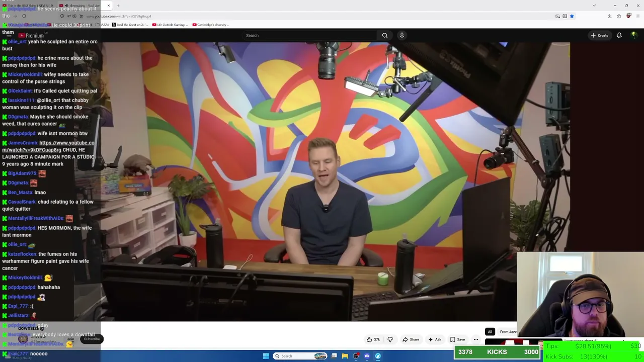This screenshot has width=644, height=362.
Task: Click the YouTube search magnifier button
Action: tap(385, 35)
